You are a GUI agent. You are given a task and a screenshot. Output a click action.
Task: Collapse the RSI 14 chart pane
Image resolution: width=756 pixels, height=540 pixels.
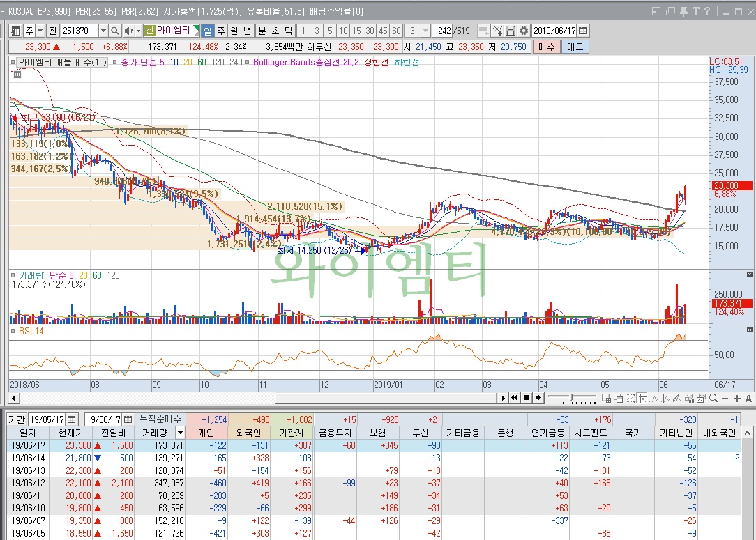pyautogui.click(x=749, y=330)
